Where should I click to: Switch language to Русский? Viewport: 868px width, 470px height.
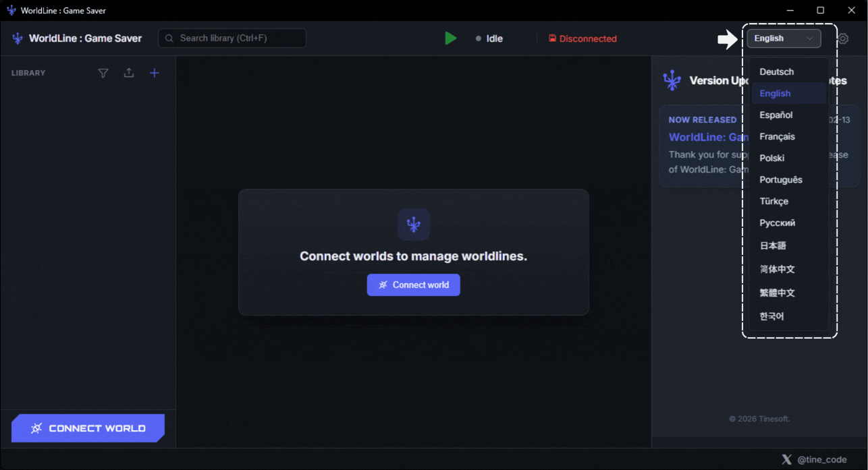pos(789,223)
